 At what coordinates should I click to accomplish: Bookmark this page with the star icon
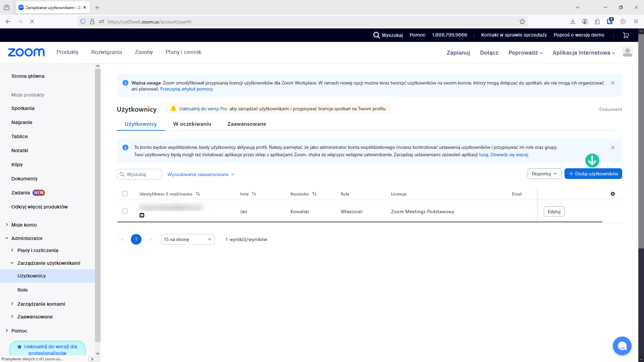point(522,21)
